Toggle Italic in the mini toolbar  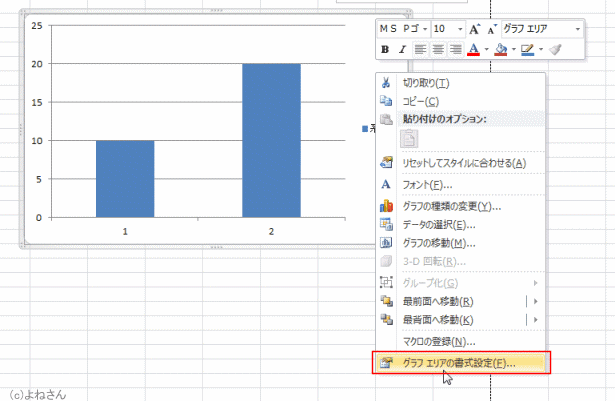point(402,49)
